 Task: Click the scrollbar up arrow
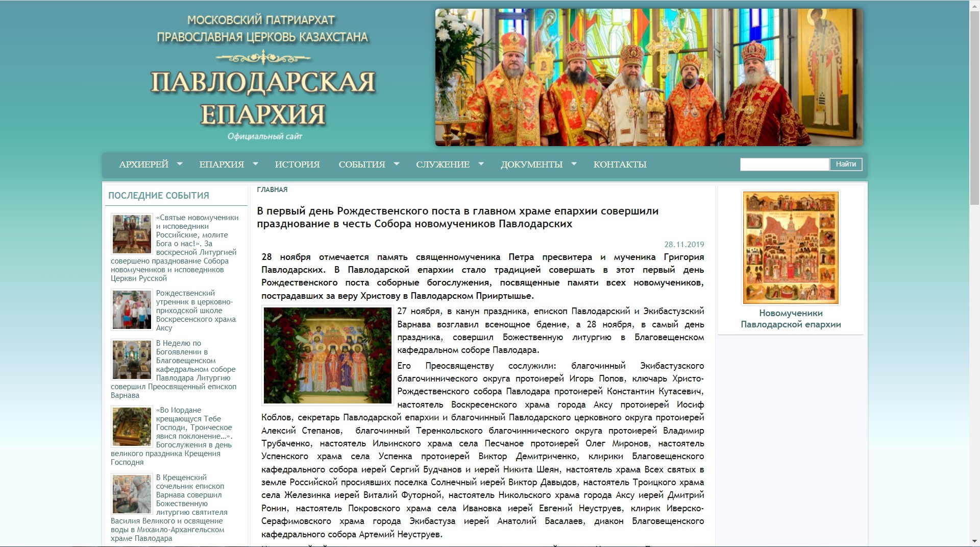974,5
